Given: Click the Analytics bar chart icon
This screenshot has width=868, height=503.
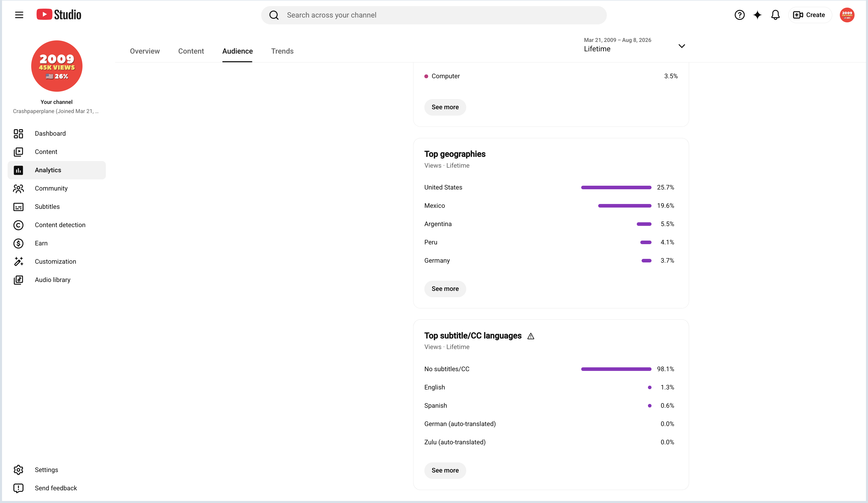Looking at the screenshot, I should click(x=18, y=170).
